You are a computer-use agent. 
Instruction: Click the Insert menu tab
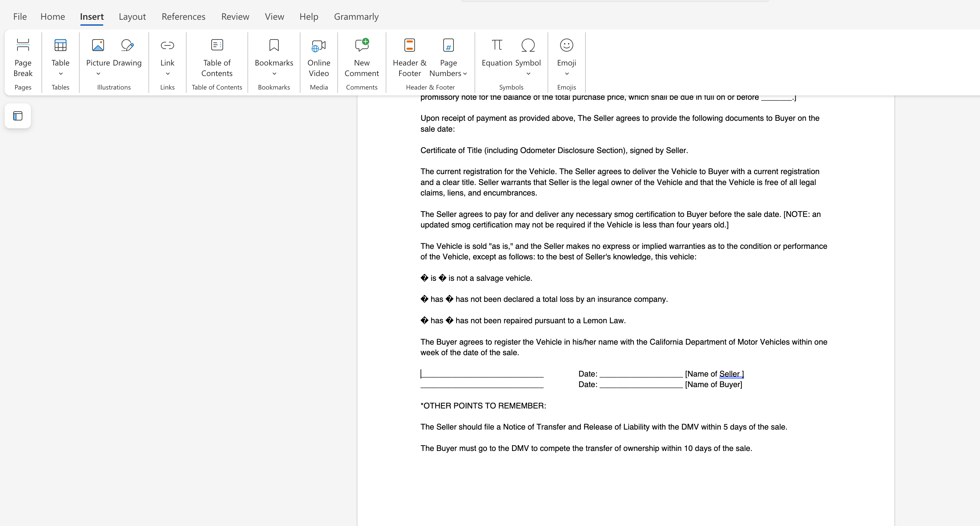[91, 16]
